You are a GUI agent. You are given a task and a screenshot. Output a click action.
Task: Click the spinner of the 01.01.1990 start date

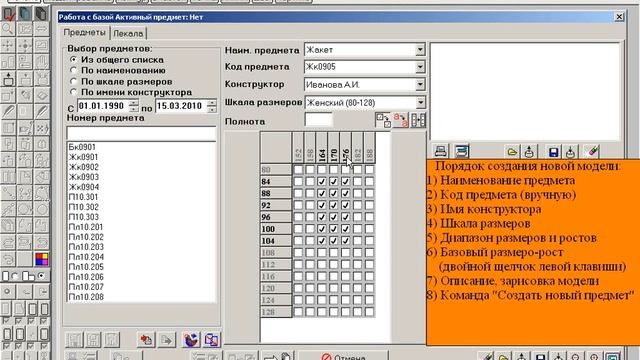click(134, 106)
